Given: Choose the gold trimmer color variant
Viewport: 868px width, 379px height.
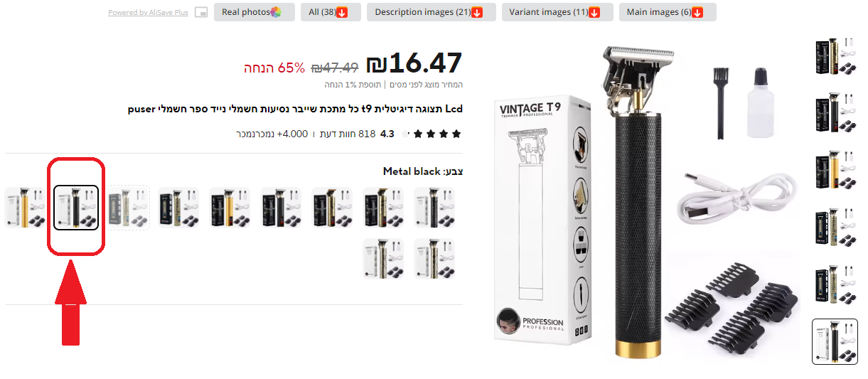Looking at the screenshot, I should click(x=25, y=208).
